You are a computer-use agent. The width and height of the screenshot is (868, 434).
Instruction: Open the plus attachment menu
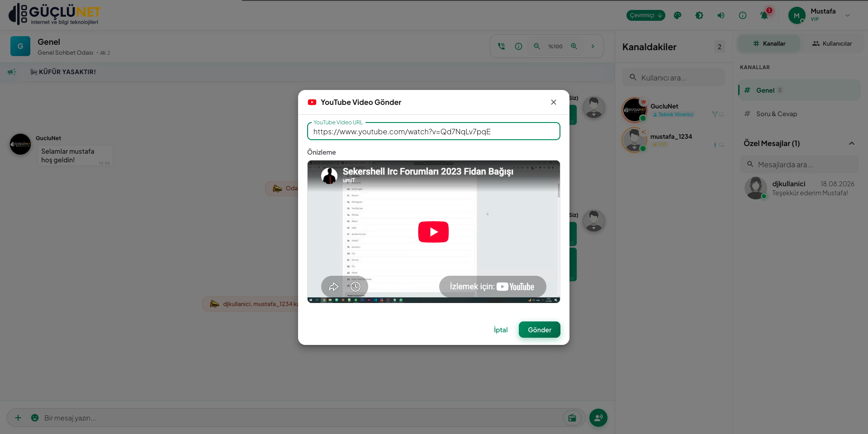(x=18, y=418)
